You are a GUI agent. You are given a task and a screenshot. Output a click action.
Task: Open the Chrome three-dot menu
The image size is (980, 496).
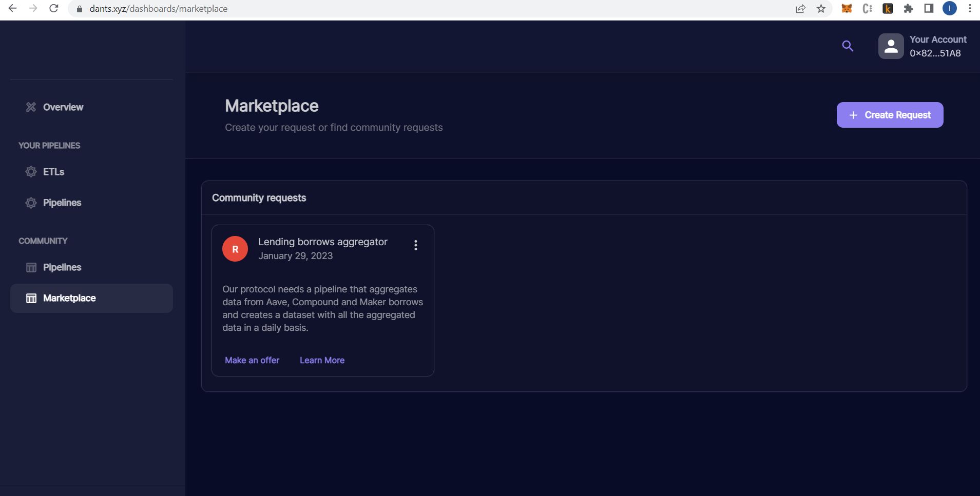coord(970,9)
